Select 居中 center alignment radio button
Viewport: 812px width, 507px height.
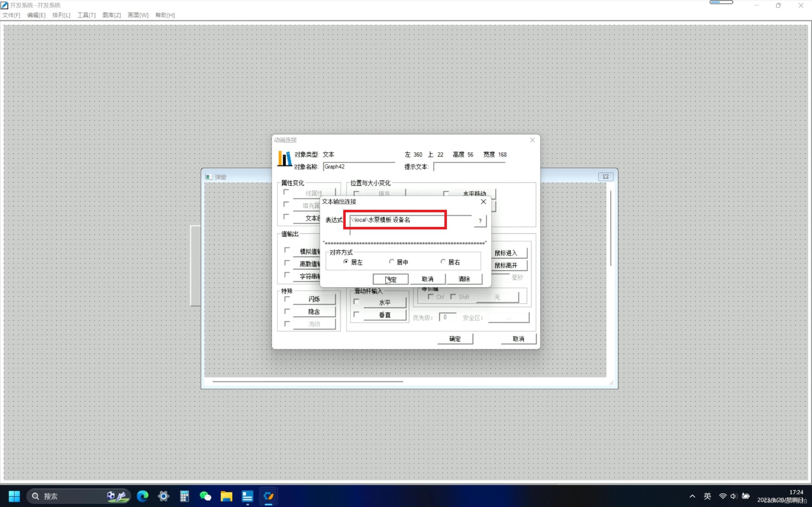point(391,261)
